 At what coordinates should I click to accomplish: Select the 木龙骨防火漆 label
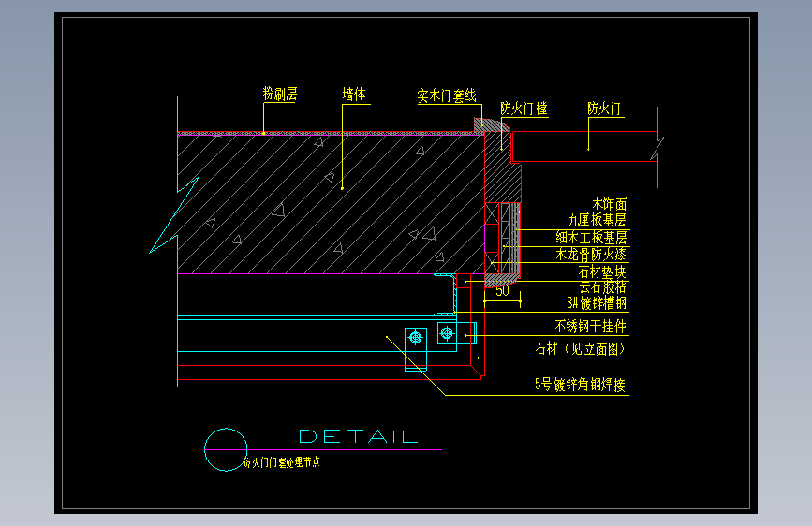pyautogui.click(x=591, y=255)
